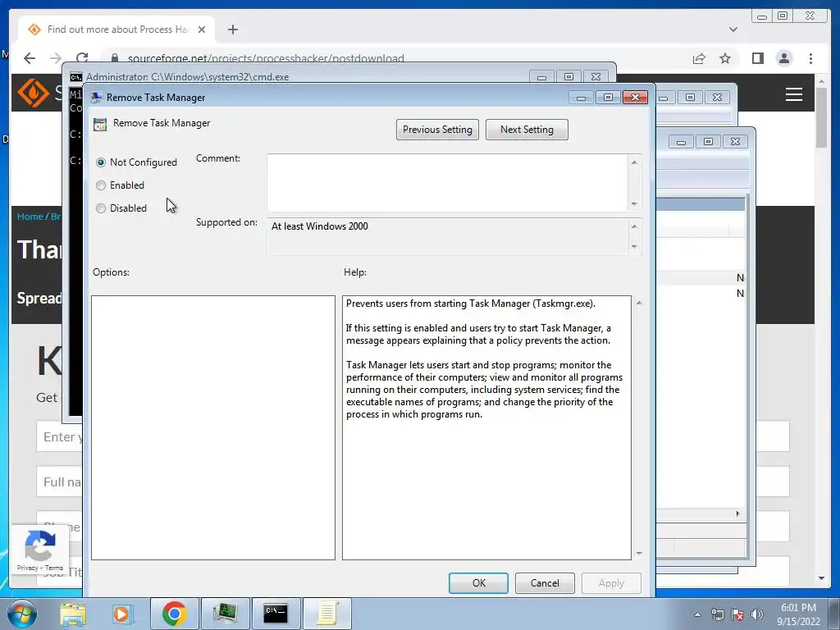Click the SourceForge logo
Viewport: 840px width, 630px height.
coord(33,93)
